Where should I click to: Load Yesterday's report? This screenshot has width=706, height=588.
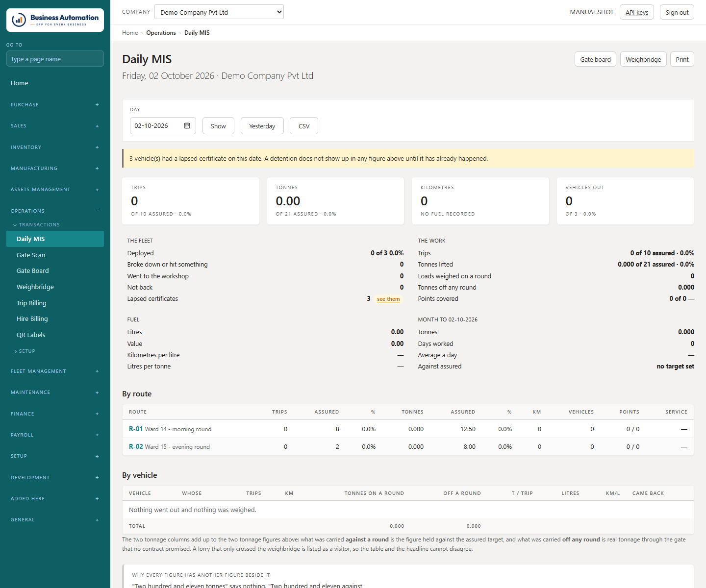pos(262,126)
